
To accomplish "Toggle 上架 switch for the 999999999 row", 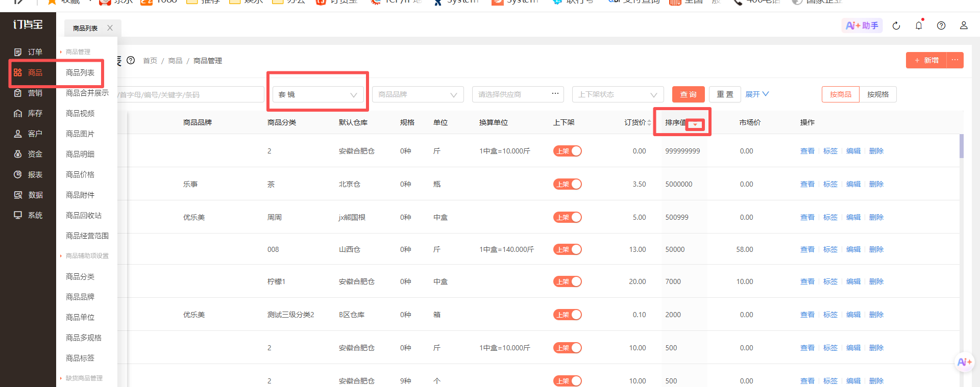I will point(568,151).
